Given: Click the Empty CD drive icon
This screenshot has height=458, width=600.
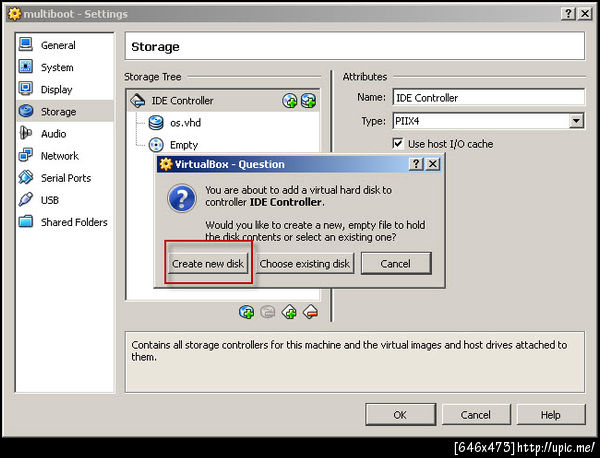Looking at the screenshot, I should point(156,145).
